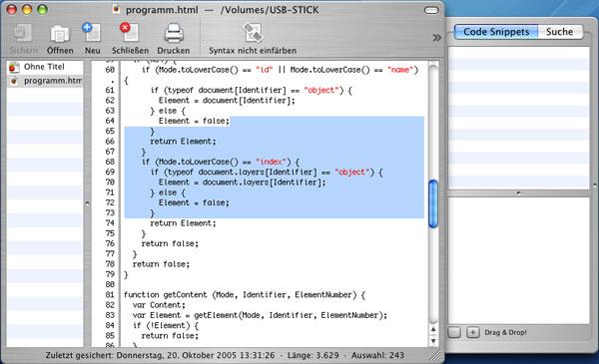Click the window title programm.html text
The width and height of the screenshot is (599, 364).
(x=162, y=10)
